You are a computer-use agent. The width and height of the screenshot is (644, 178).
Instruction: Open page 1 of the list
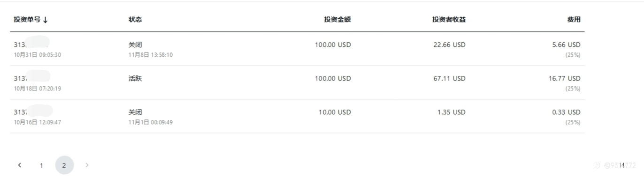(41, 165)
